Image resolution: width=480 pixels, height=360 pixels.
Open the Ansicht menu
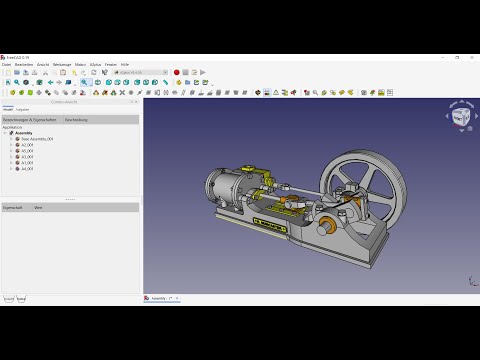tap(43, 65)
